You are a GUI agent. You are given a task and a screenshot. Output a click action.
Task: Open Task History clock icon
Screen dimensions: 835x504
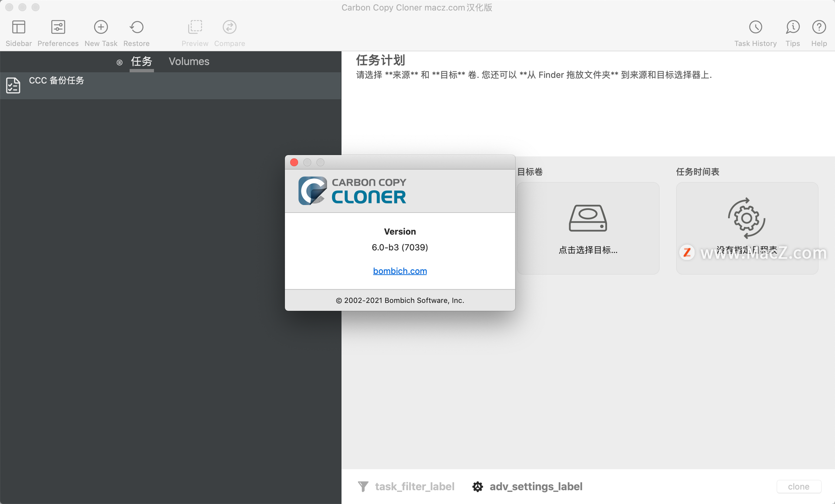[x=755, y=27]
